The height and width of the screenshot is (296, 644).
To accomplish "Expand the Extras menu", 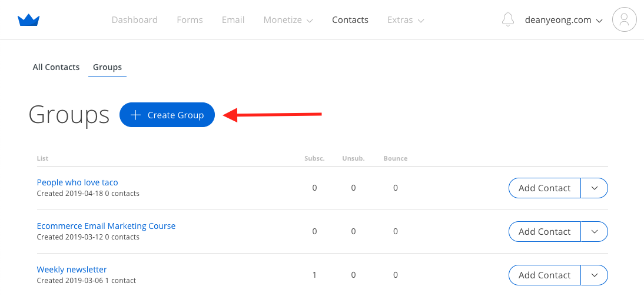I will (x=406, y=19).
